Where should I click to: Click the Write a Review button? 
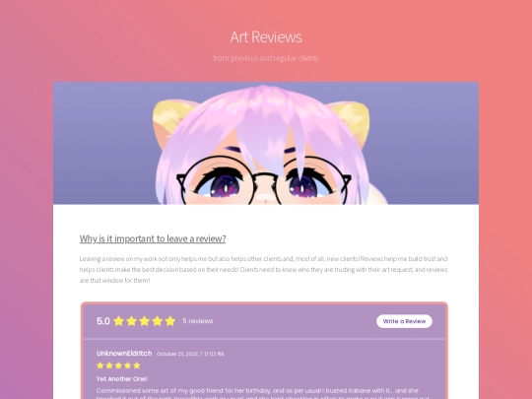(404, 321)
